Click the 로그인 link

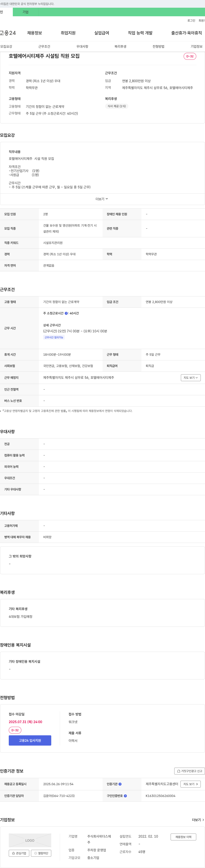pyautogui.click(x=191, y=21)
